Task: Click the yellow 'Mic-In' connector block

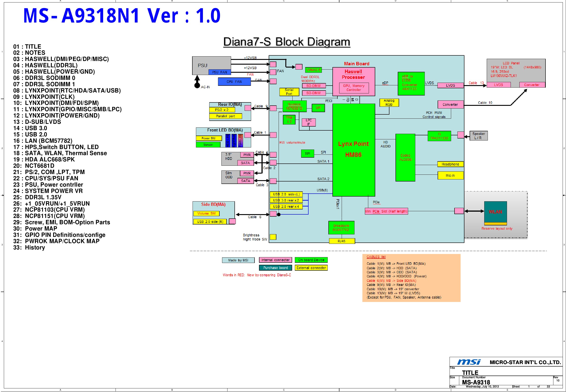Action: [450, 176]
